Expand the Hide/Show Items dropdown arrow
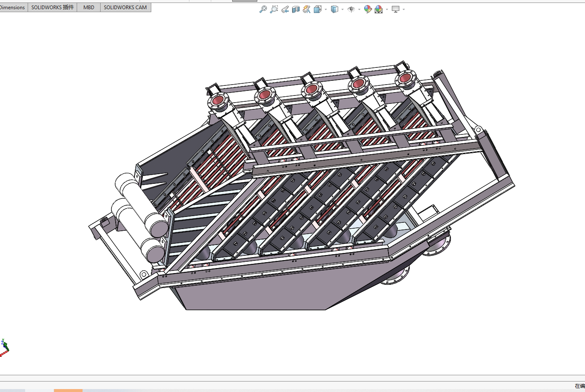585x392 pixels. click(359, 9)
